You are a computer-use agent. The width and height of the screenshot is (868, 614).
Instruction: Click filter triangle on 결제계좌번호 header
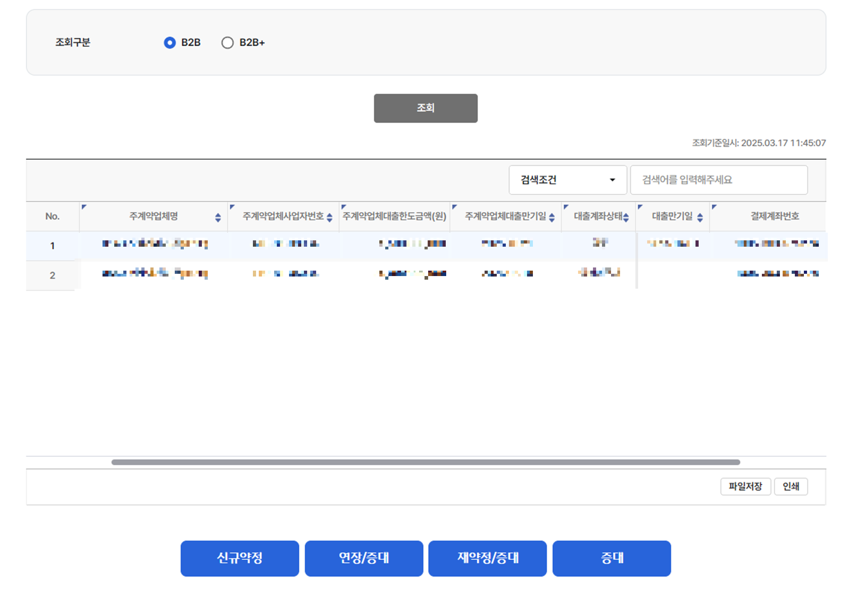(x=714, y=207)
